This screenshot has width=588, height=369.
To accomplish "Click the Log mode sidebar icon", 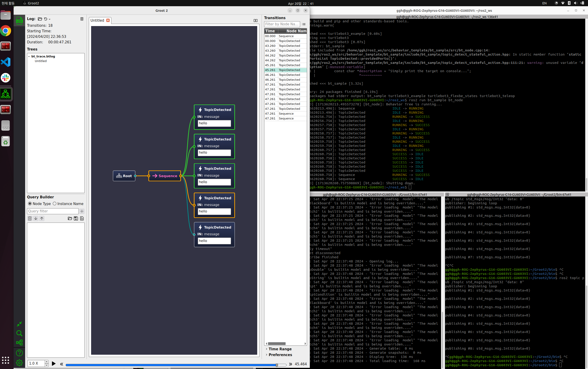I will (x=19, y=21).
